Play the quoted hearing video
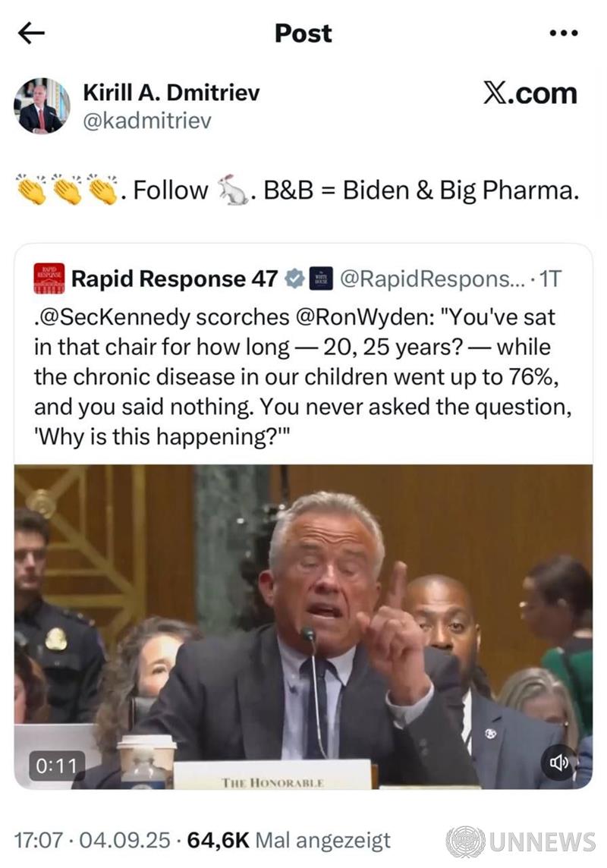The height and width of the screenshot is (868, 607). [x=303, y=627]
